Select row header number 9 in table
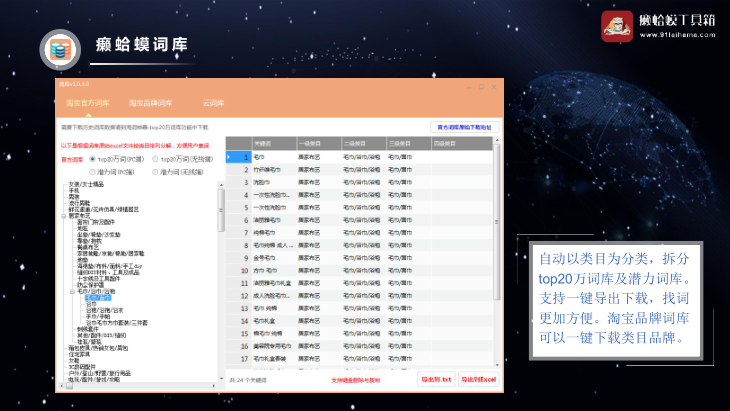The width and height of the screenshot is (730, 411). (x=239, y=258)
